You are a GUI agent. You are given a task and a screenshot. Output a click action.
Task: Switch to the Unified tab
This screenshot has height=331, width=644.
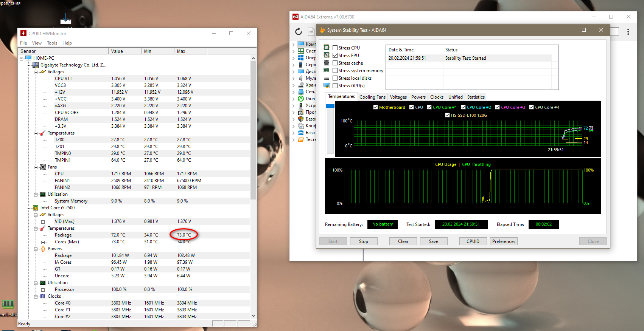tap(456, 97)
